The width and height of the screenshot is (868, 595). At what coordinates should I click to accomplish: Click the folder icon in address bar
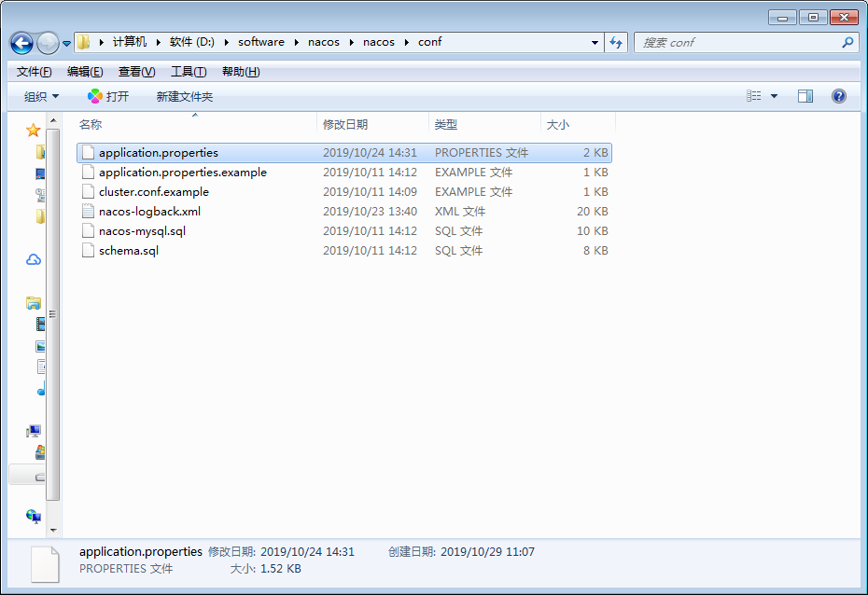(84, 42)
